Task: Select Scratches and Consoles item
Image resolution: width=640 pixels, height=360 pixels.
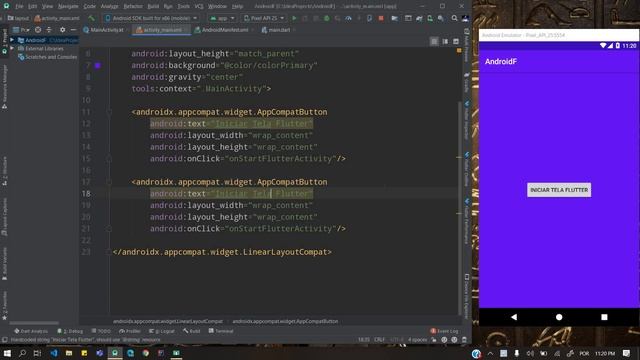Action: [47, 57]
